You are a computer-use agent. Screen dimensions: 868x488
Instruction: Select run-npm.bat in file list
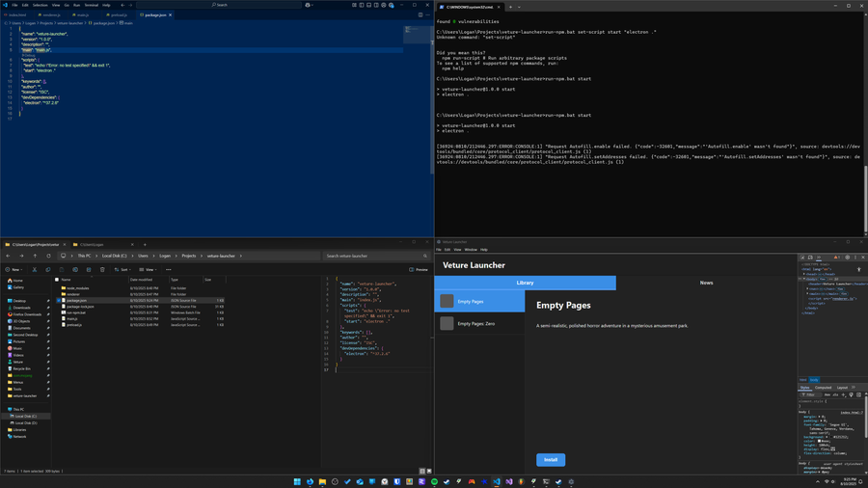point(76,312)
